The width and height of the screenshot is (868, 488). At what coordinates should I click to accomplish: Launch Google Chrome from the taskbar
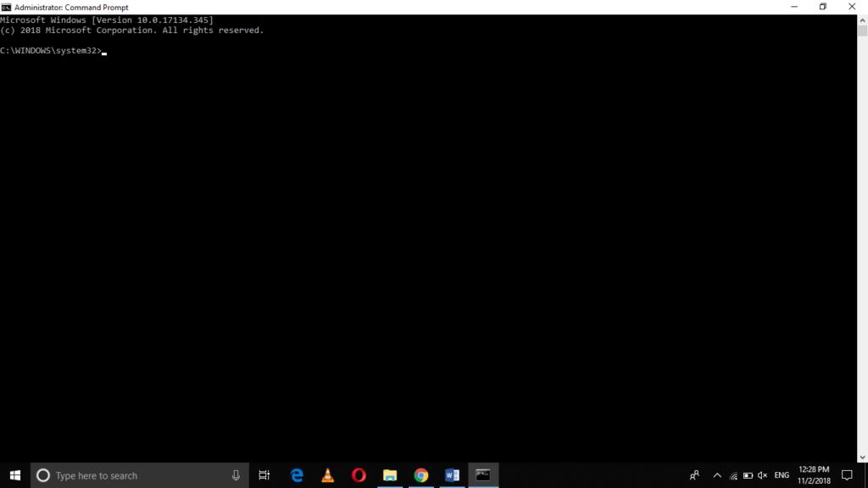click(x=420, y=475)
